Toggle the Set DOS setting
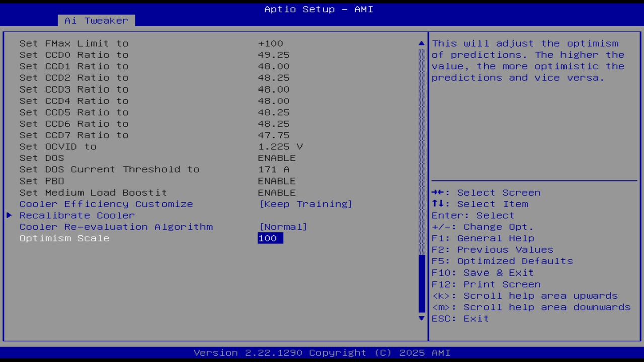This screenshot has height=362, width=644. coord(277,158)
